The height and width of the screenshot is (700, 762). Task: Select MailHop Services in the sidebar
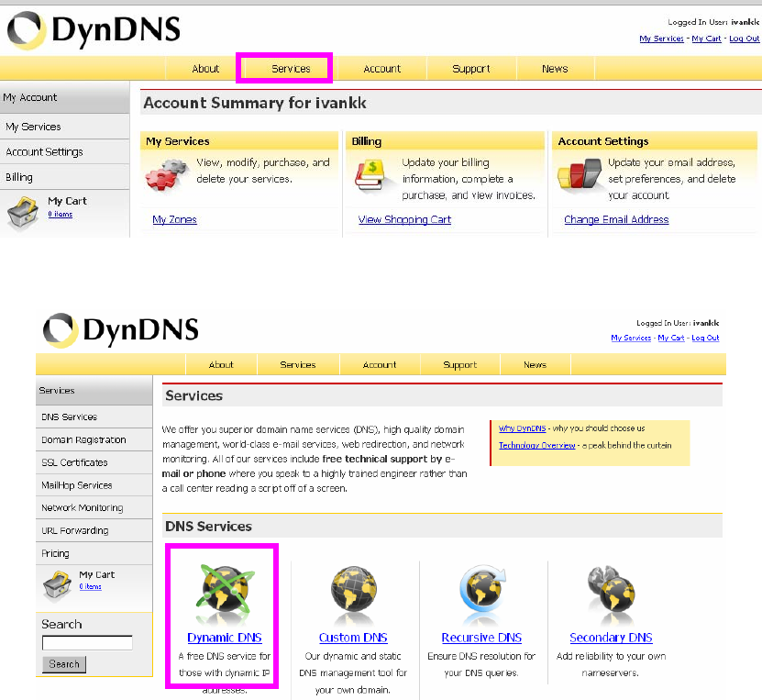(x=94, y=485)
